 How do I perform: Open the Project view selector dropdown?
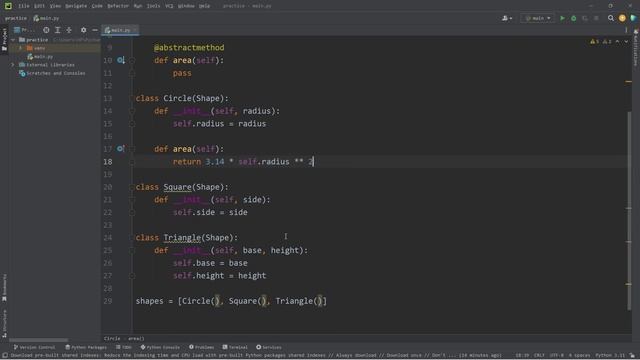coord(24,30)
